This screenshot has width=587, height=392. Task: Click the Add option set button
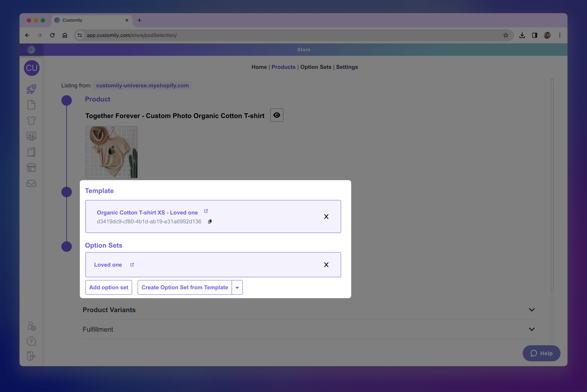point(109,287)
